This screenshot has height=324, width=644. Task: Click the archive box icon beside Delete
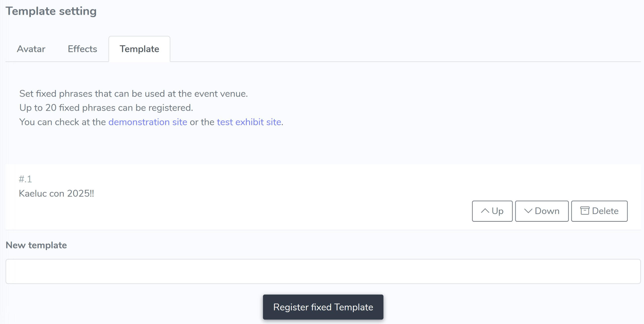585,211
